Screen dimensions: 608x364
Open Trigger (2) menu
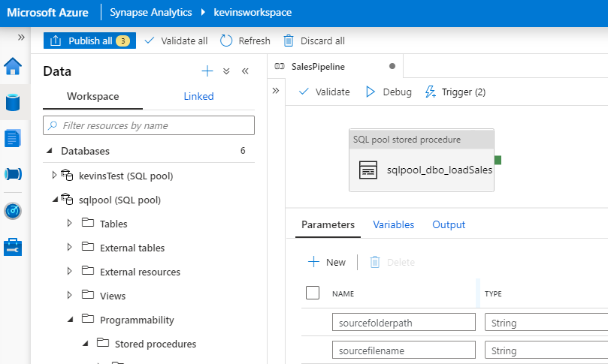tap(455, 92)
